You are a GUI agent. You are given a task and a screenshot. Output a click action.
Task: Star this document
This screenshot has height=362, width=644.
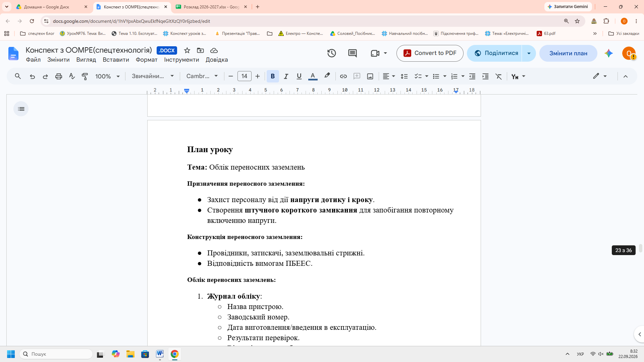click(187, 50)
